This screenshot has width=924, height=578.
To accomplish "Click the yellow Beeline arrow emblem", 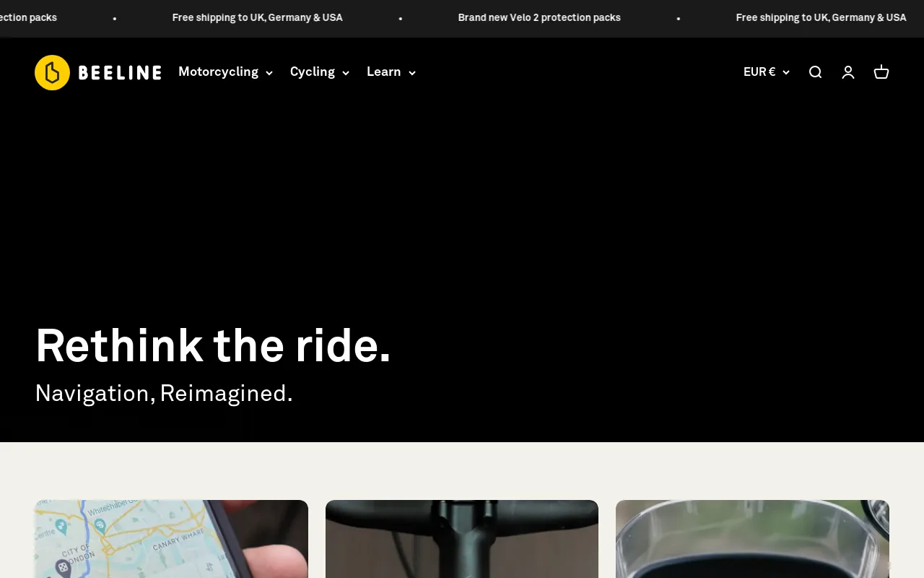I will click(x=51, y=72).
